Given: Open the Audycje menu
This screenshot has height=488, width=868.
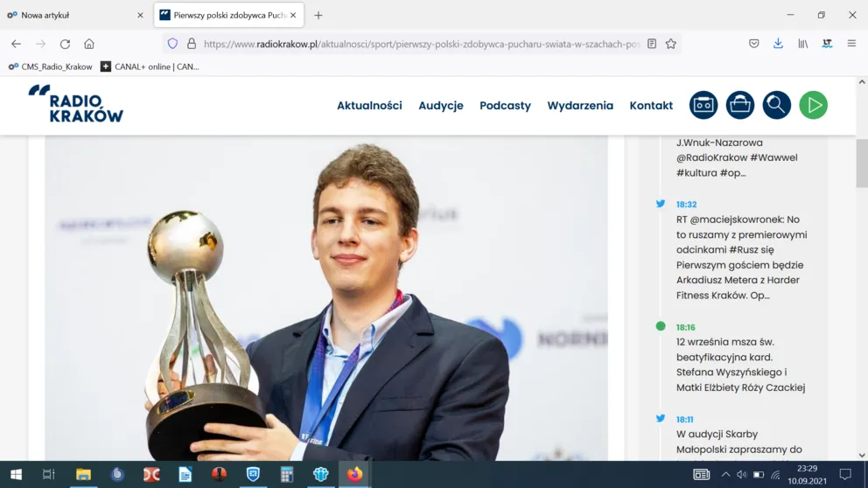Looking at the screenshot, I should pyautogui.click(x=441, y=105).
